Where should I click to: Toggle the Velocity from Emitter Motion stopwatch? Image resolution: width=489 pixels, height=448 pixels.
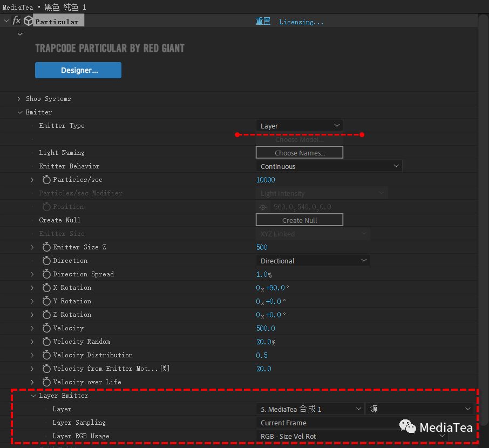pos(46,369)
